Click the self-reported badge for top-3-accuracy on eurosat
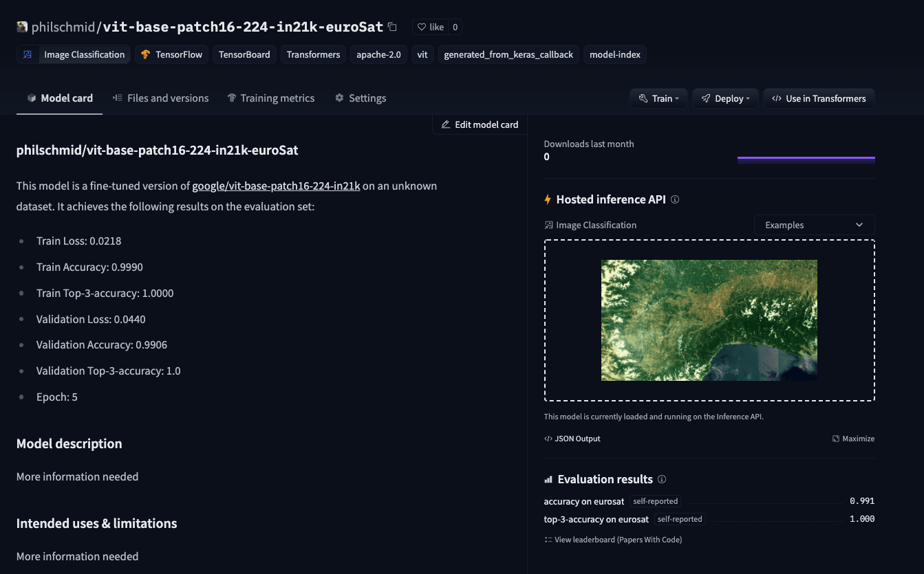Image resolution: width=924 pixels, height=574 pixels. coord(680,519)
